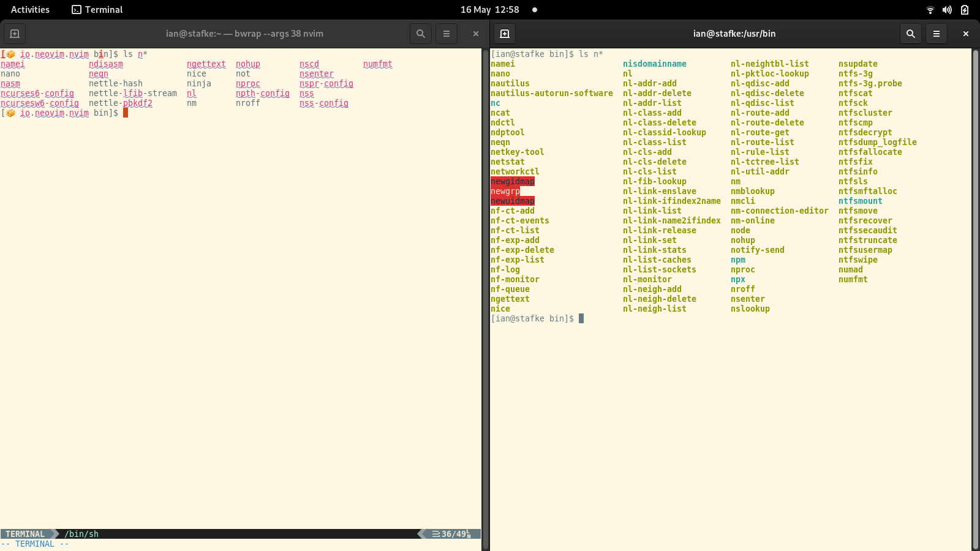
Task: Click highlighted 'newuidmap' in right terminal
Action: (x=513, y=201)
